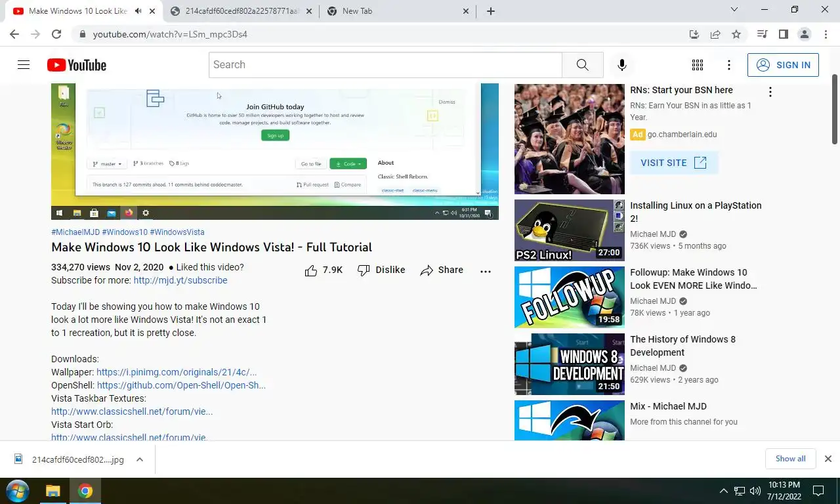Click the Dislike thumbs down button
The image size is (840, 504).
coord(381,270)
